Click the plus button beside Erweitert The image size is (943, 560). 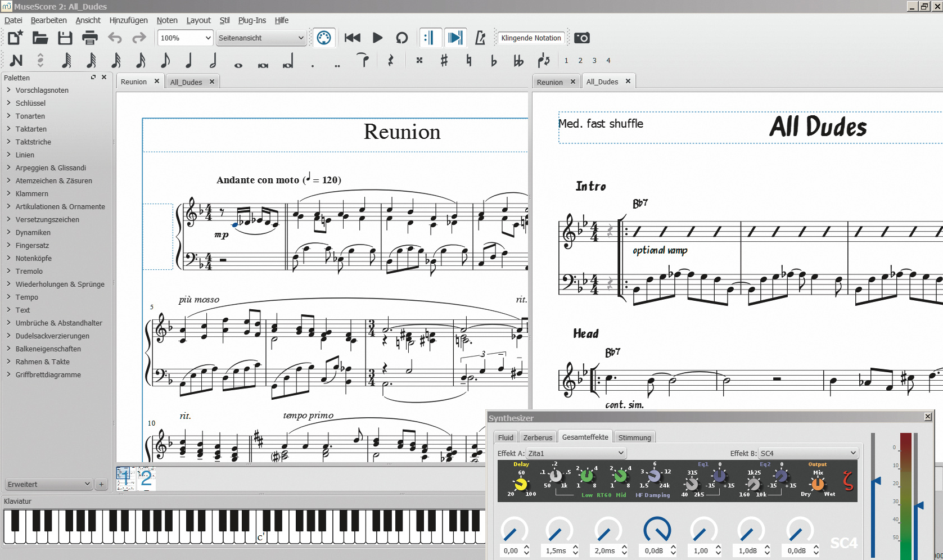click(101, 484)
